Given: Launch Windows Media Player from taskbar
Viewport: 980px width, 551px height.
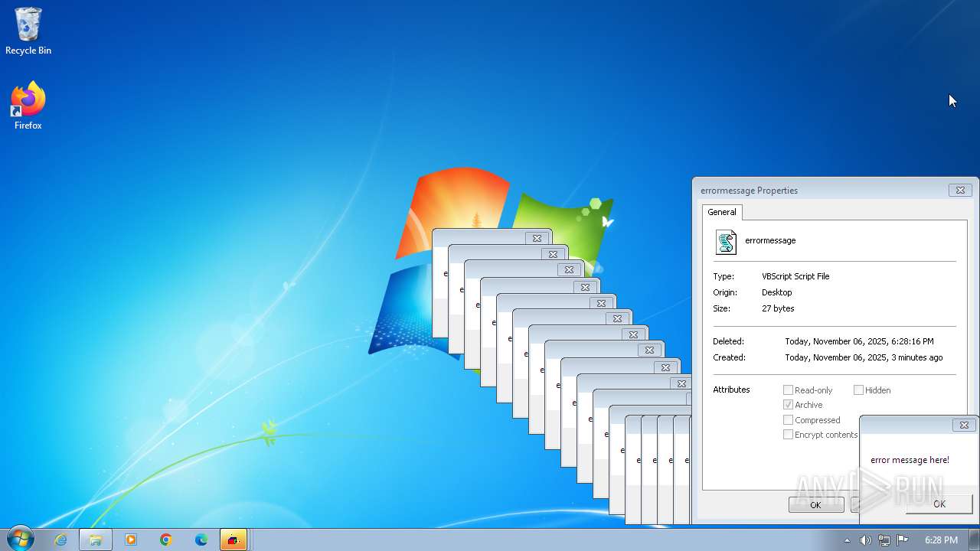Looking at the screenshot, I should pos(131,540).
